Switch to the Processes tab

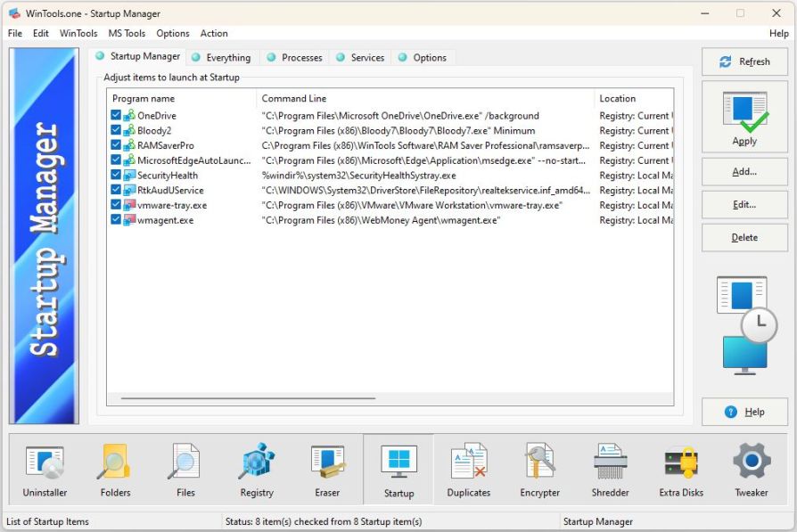[x=295, y=57]
